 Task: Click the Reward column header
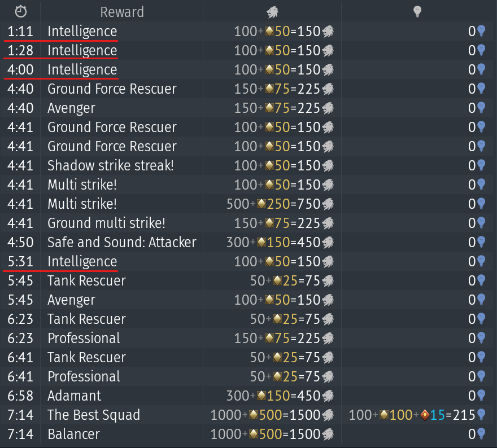click(122, 12)
